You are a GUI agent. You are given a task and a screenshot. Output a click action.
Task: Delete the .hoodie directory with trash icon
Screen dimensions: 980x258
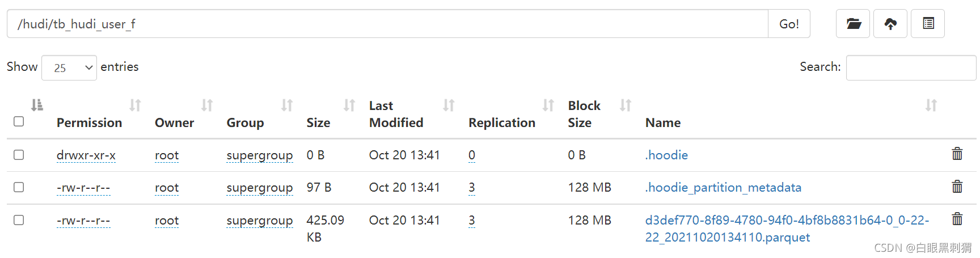coord(957,154)
